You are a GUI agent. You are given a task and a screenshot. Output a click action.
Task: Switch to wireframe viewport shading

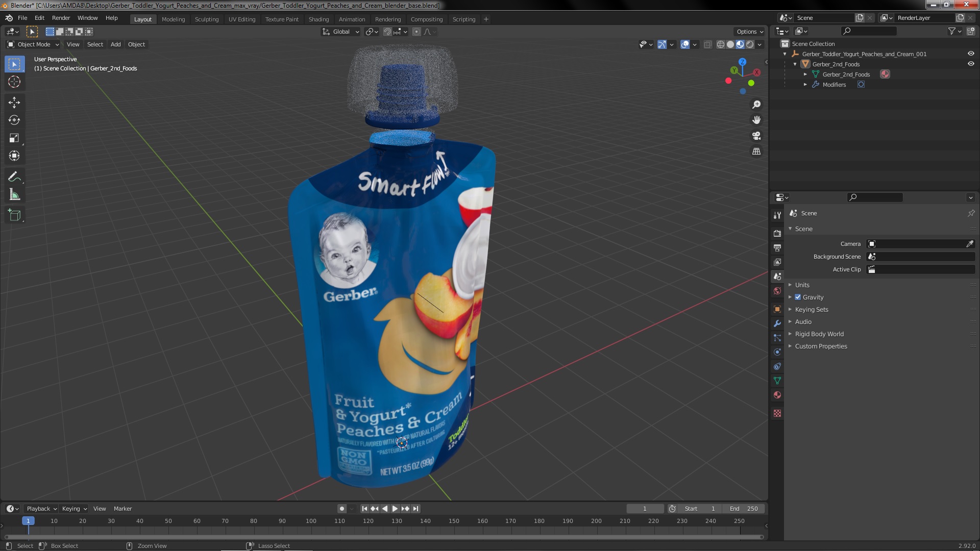tap(721, 44)
